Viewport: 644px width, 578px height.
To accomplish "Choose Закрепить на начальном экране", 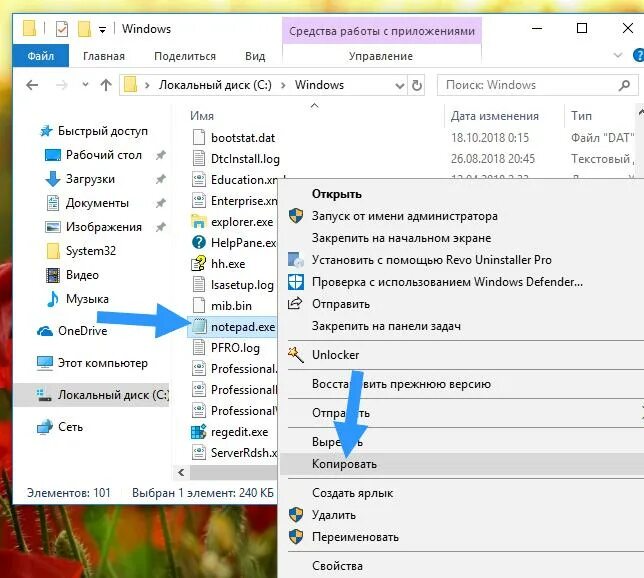I will click(x=401, y=238).
